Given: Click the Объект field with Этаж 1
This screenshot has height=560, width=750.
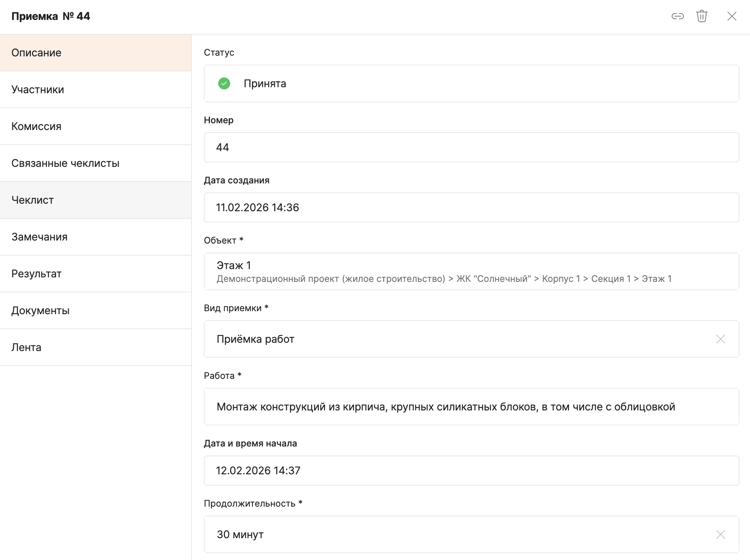Looking at the screenshot, I should pos(471,271).
